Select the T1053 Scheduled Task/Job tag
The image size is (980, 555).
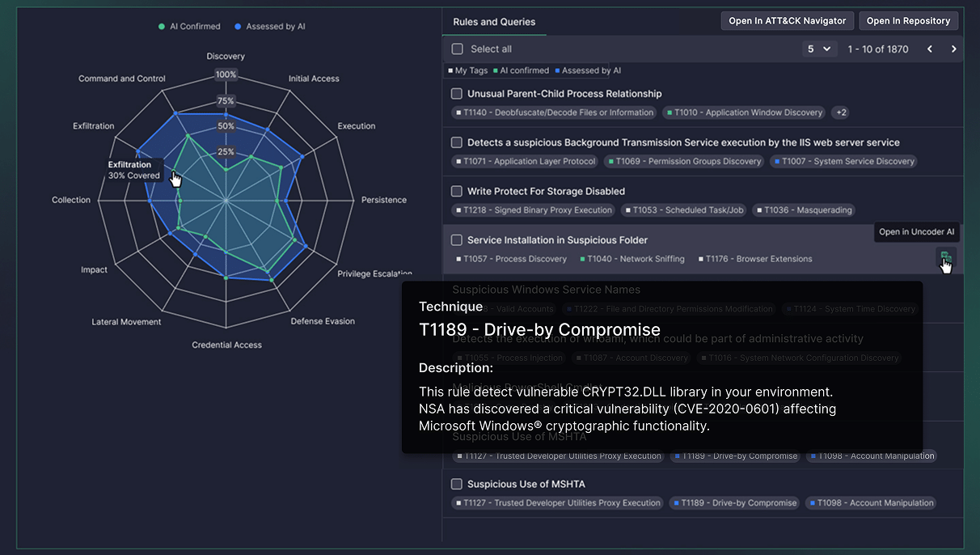(x=684, y=210)
